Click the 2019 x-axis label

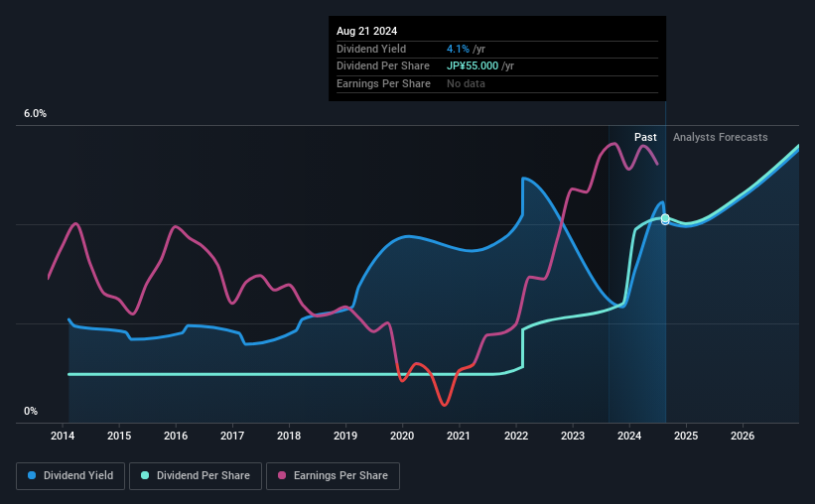click(x=345, y=436)
